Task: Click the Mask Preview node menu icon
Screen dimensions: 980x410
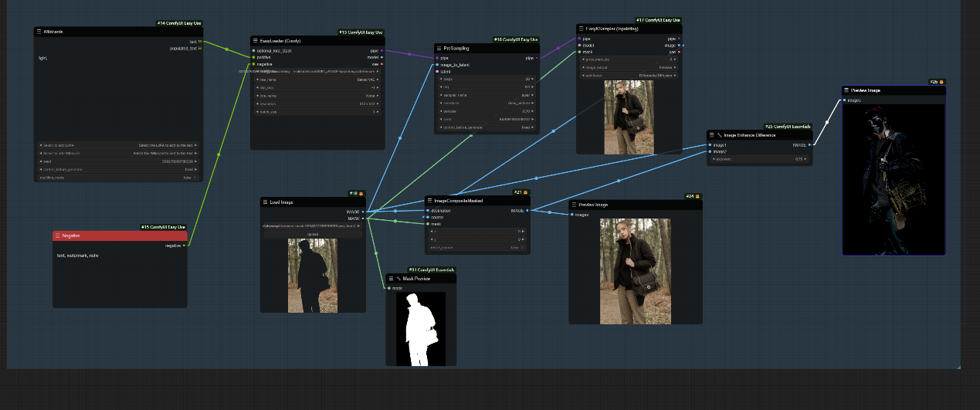Action: [391, 278]
